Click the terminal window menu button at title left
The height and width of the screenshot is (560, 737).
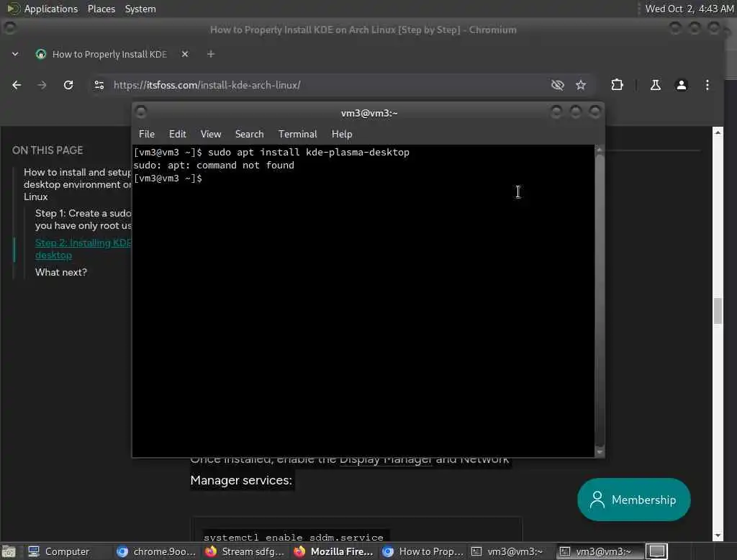point(140,112)
